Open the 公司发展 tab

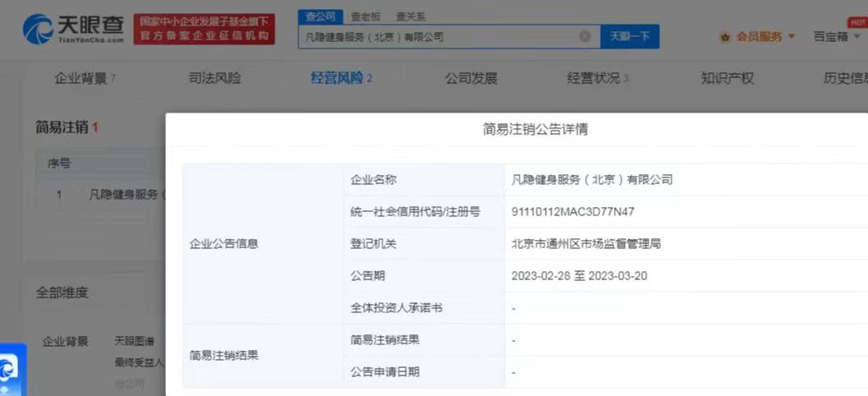471,79
